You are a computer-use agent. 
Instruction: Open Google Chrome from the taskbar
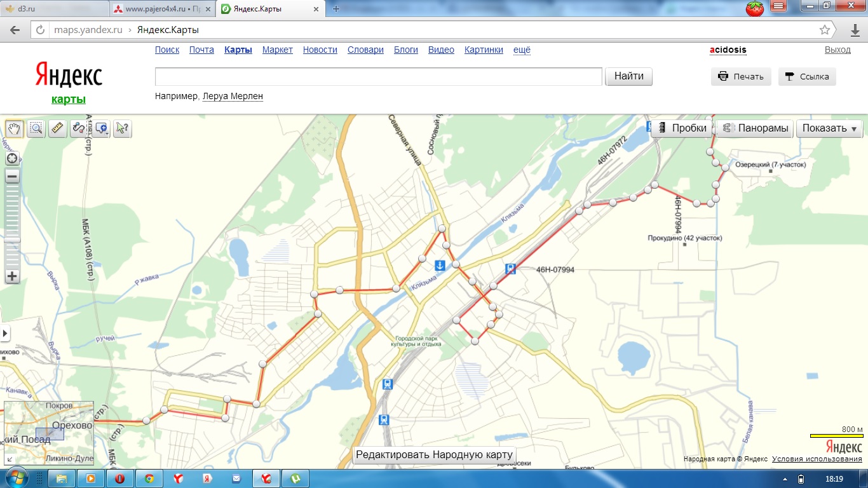[x=149, y=478]
